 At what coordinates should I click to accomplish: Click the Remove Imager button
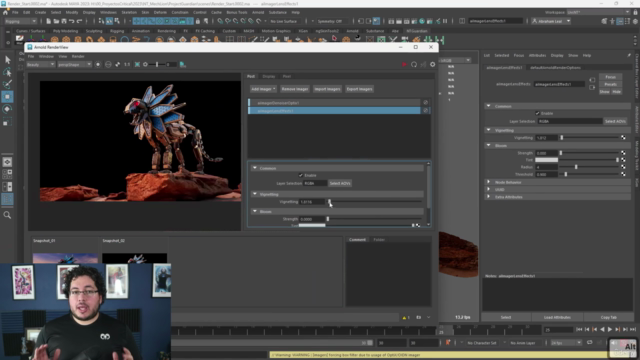tap(295, 89)
